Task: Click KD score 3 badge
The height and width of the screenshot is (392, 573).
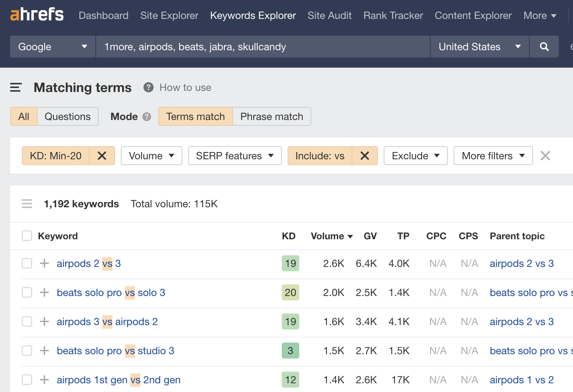Action: (x=291, y=351)
